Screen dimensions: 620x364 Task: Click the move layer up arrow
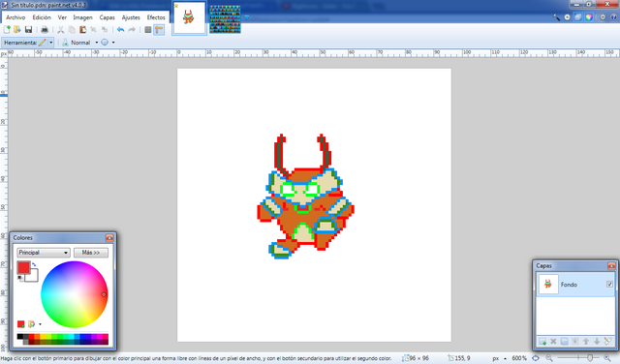tap(586, 341)
